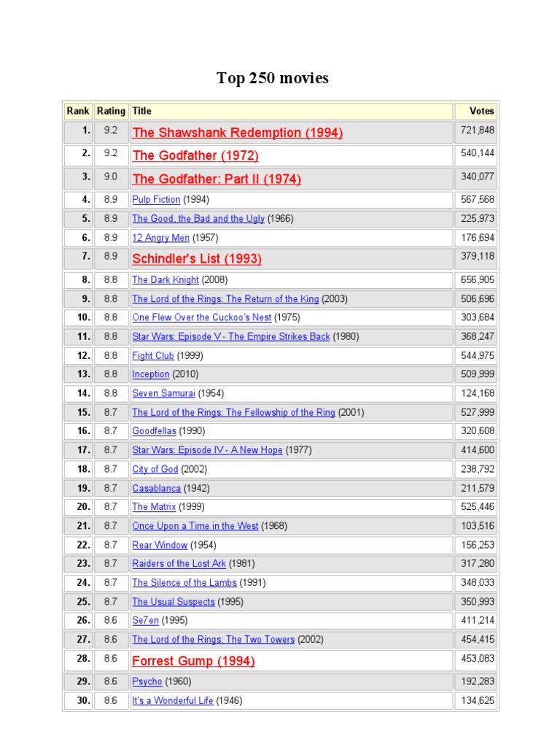Select the vote count 453,083
The image size is (560, 747).
point(477,659)
